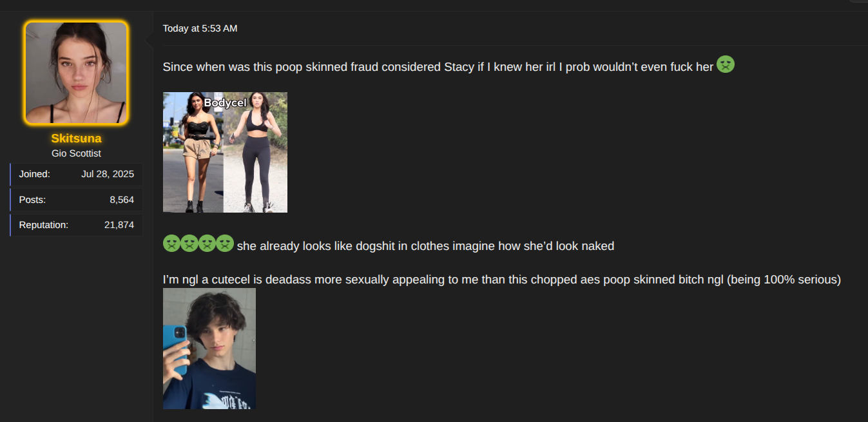Click the post count 8,564
Viewport: 868px width, 422px height.
pyautogui.click(x=122, y=200)
